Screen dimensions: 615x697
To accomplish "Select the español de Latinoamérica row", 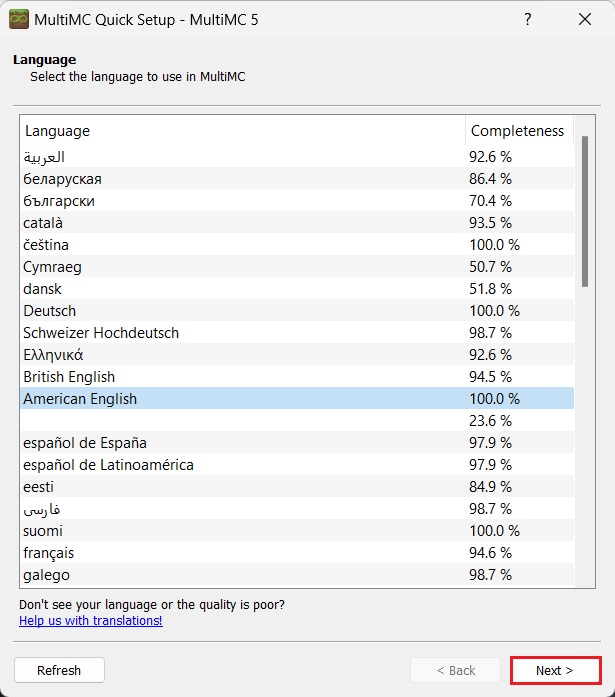I will coord(297,465).
